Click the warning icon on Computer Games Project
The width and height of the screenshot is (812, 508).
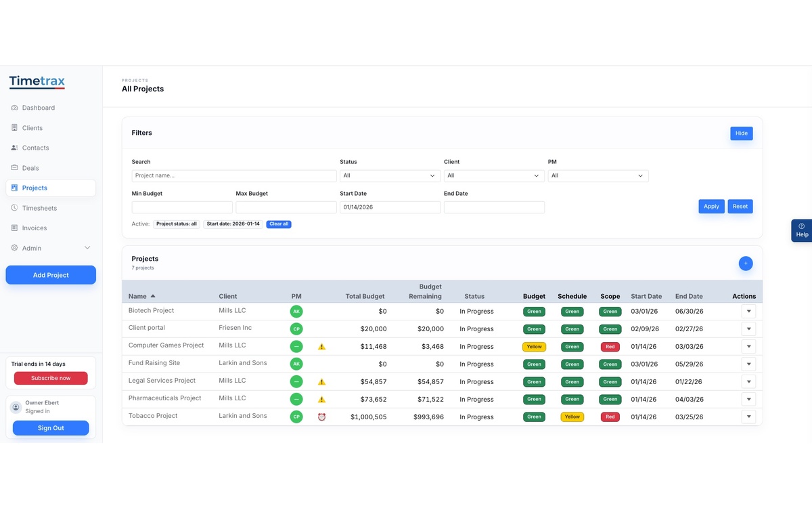[321, 346]
